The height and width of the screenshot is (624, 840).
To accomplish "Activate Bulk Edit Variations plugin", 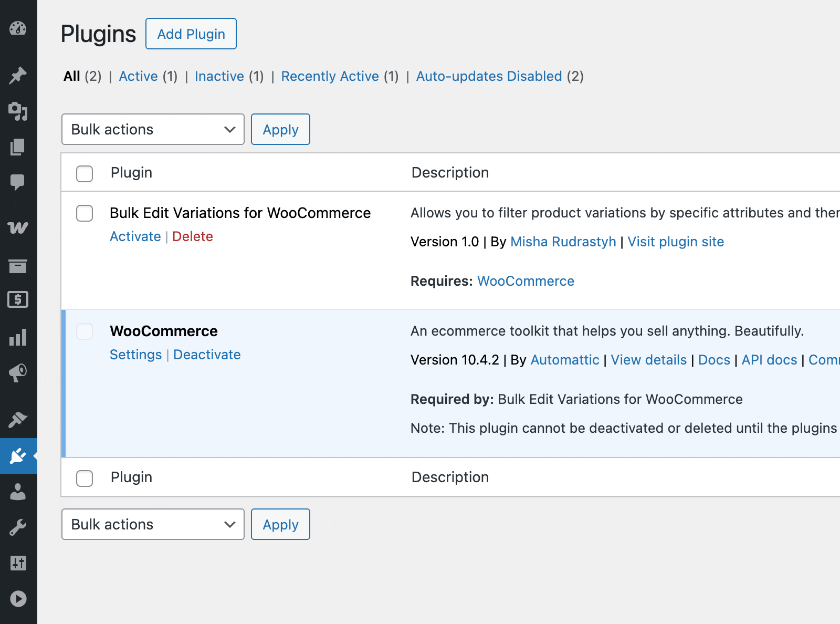I will click(x=135, y=236).
